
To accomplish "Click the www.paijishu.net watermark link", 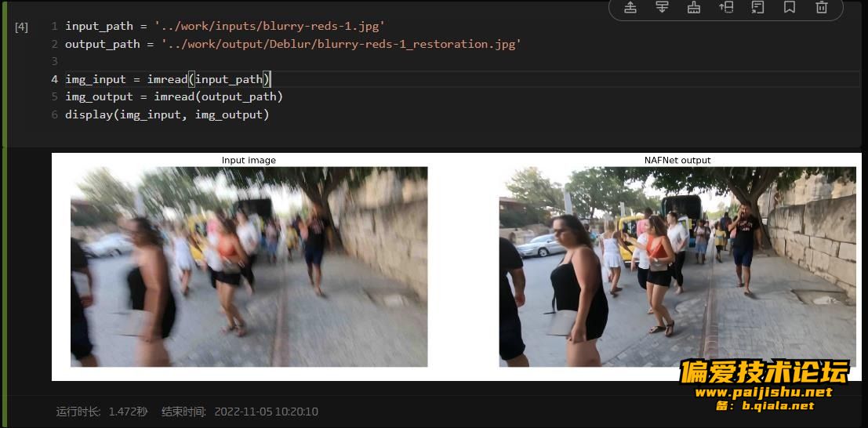I will (764, 392).
